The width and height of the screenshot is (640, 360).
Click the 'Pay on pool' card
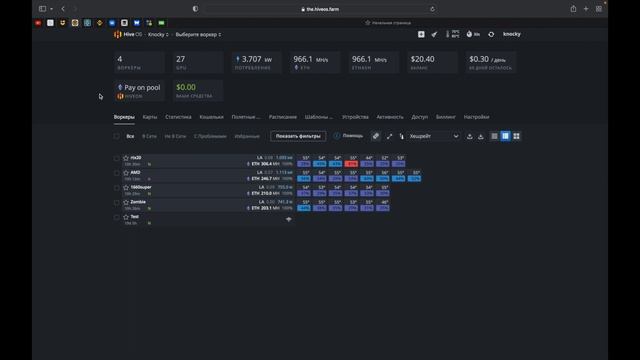(x=139, y=91)
